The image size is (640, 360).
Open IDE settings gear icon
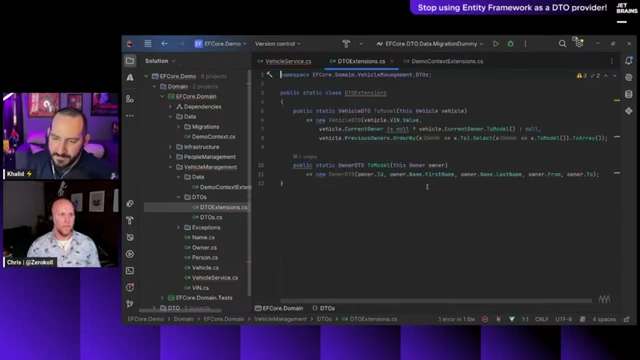579,43
